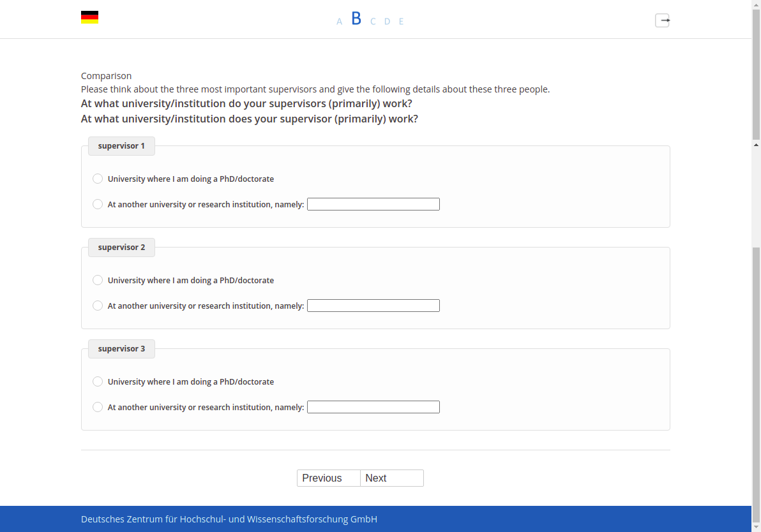Click the 'supervisor 2' legend label
Screen dimensions: 761x532
pos(121,248)
